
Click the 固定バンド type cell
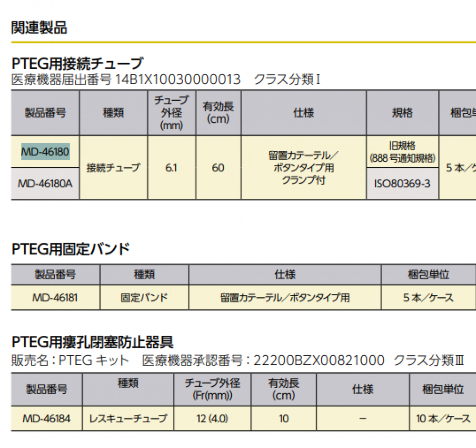(144, 298)
